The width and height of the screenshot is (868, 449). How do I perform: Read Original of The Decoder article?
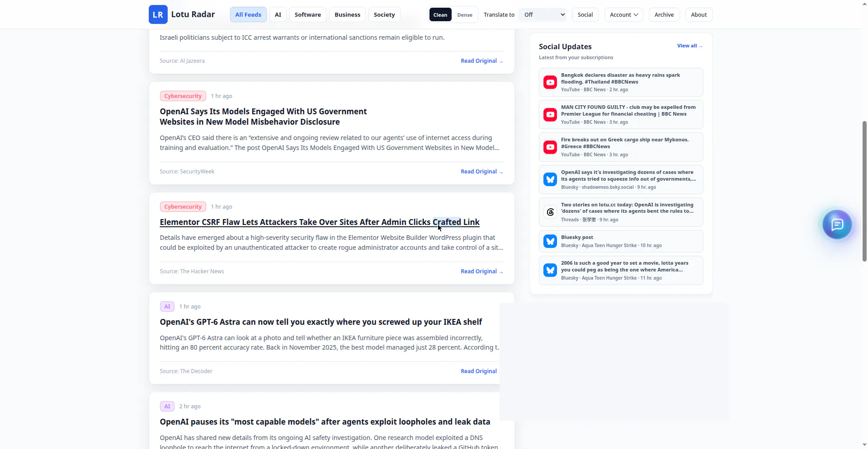479,371
